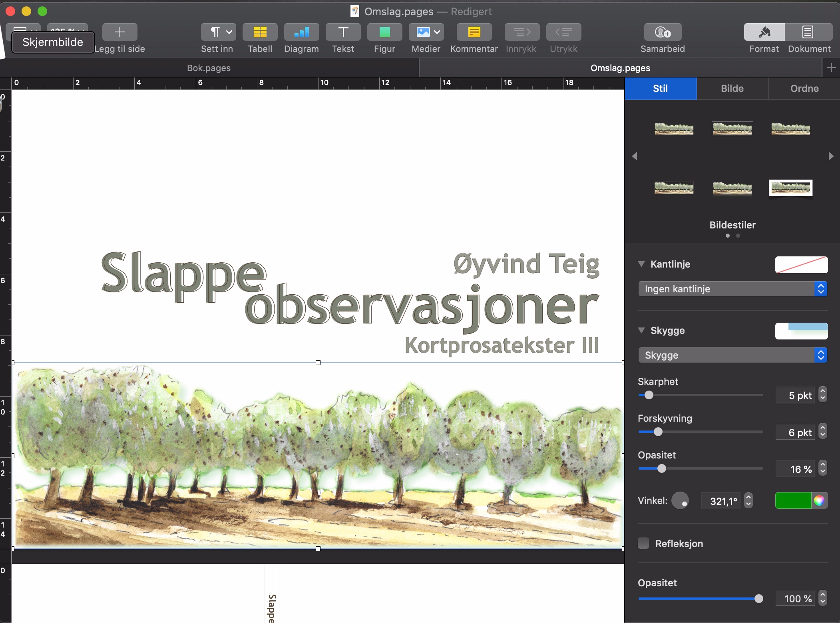This screenshot has height=623, width=840.
Task: Click the Figur shape icon
Action: [x=384, y=32]
